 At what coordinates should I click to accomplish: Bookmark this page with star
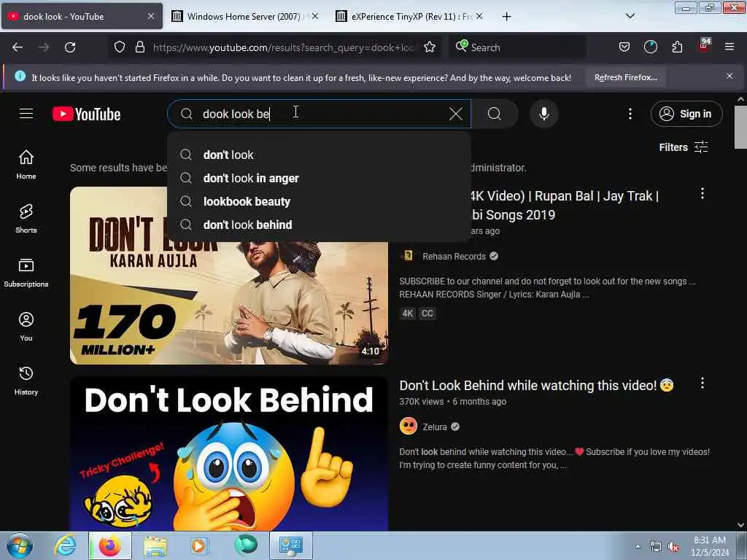tap(430, 47)
